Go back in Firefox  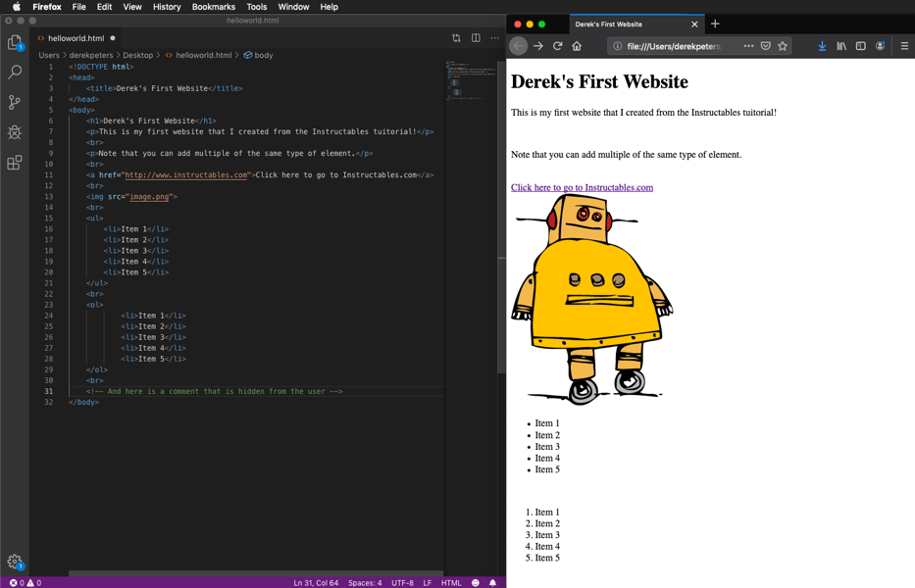coord(518,46)
